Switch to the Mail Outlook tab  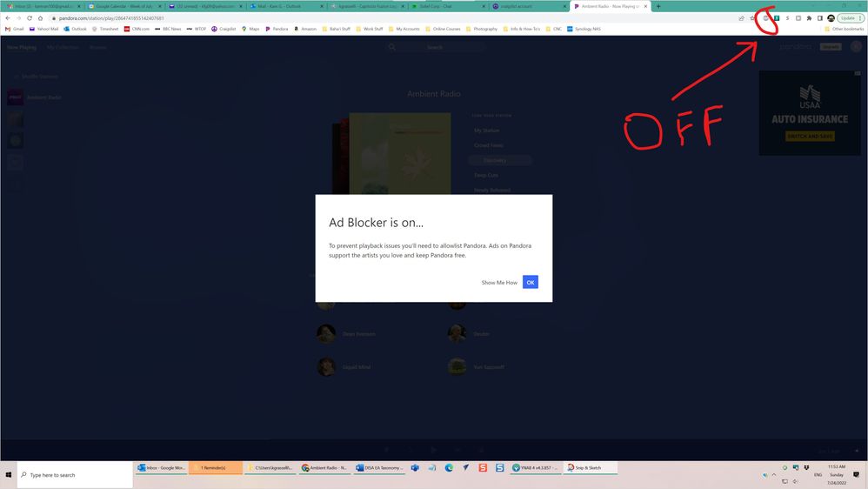pyautogui.click(x=283, y=6)
